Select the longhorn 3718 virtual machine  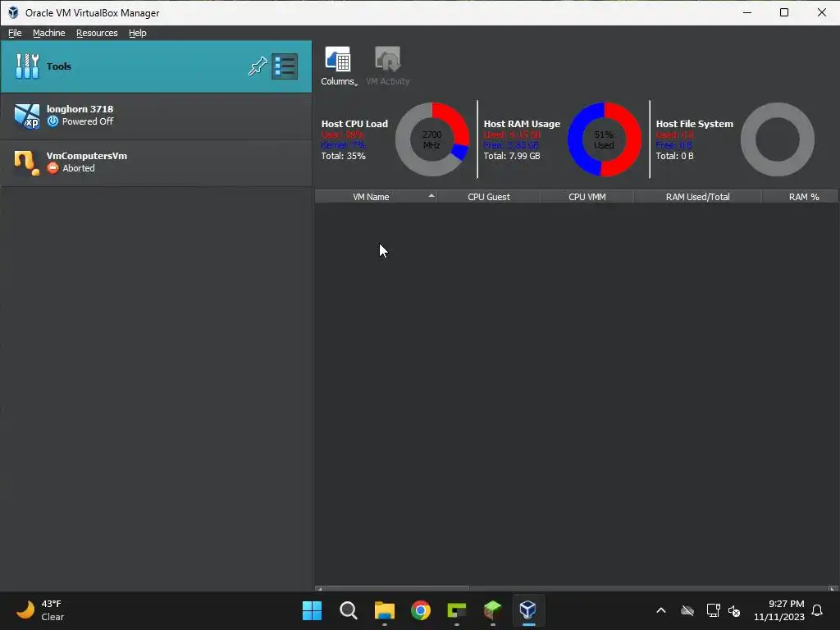coord(156,116)
